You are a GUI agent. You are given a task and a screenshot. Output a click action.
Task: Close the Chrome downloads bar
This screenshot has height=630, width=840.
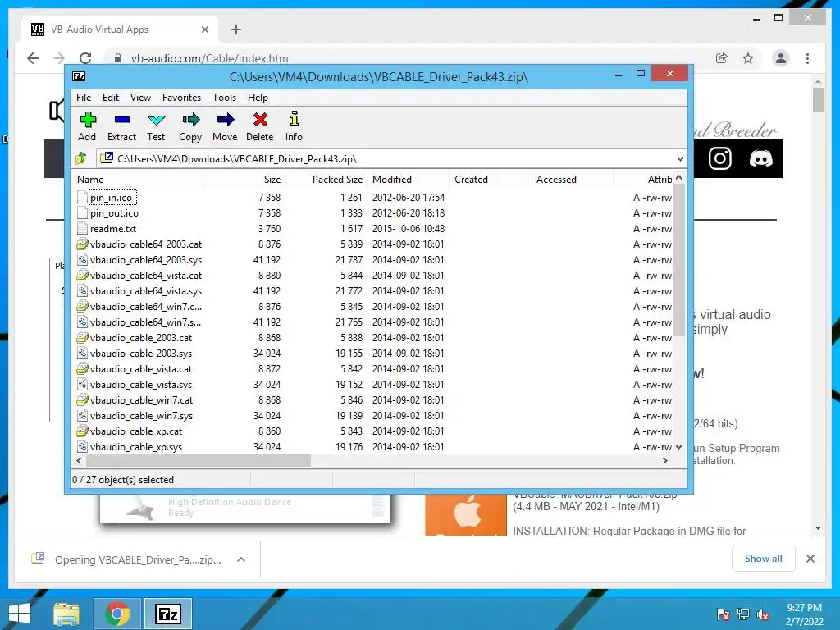pyautogui.click(x=810, y=559)
